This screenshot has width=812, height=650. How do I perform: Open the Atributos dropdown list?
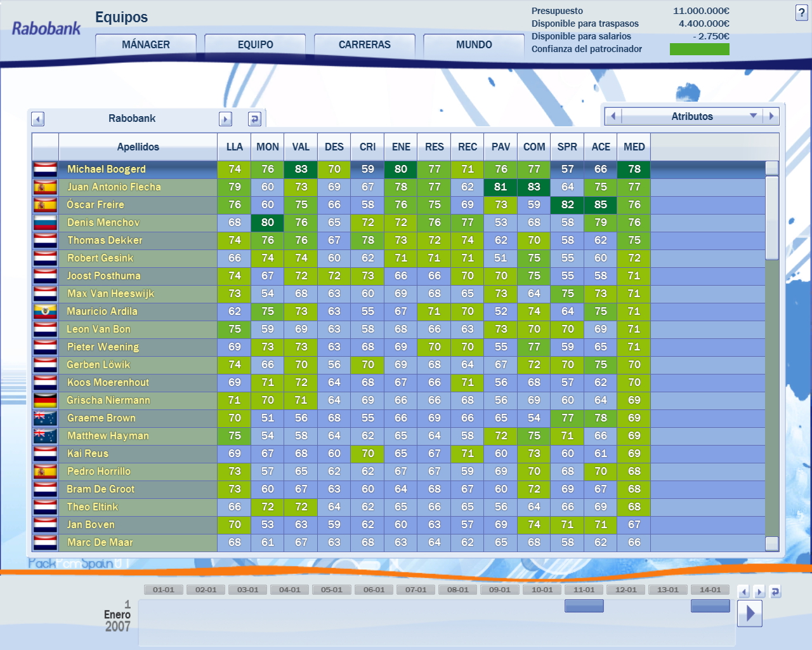click(753, 116)
